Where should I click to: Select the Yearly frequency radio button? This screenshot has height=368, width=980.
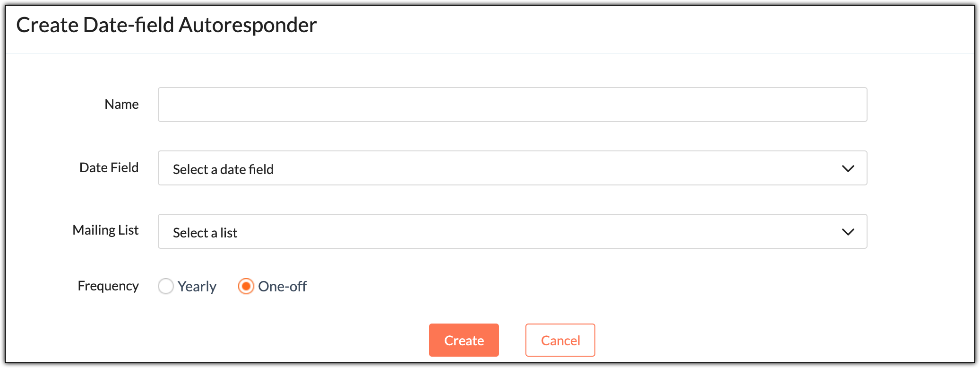166,286
